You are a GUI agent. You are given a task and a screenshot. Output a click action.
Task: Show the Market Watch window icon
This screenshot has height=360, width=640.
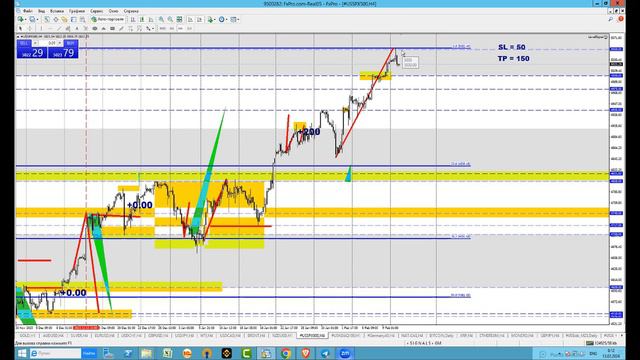(47, 19)
